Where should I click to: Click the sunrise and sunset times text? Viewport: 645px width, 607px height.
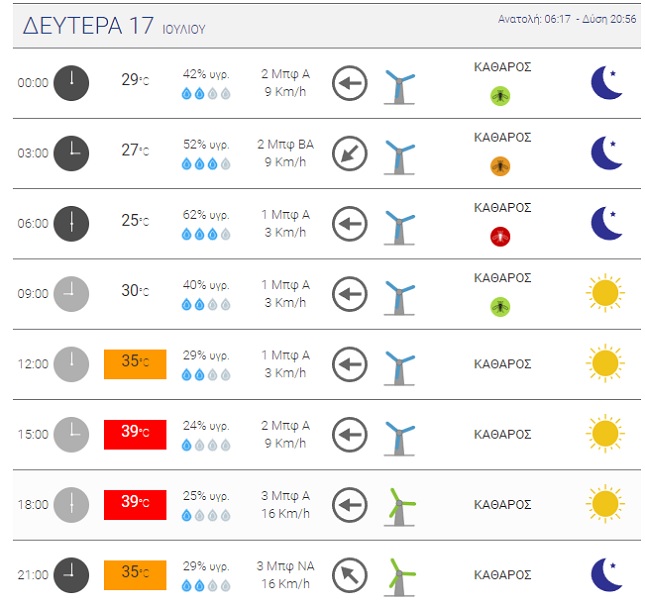(567, 19)
